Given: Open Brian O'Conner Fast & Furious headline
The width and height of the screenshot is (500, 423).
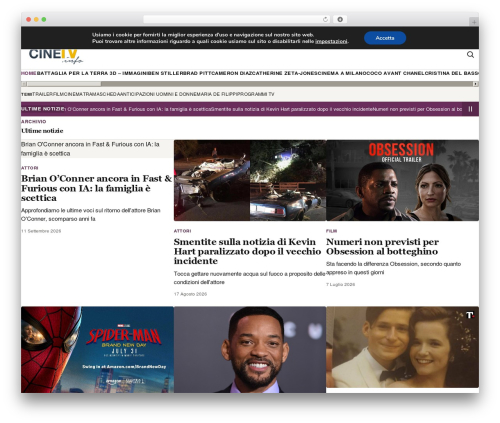Looking at the screenshot, I should (x=96, y=188).
